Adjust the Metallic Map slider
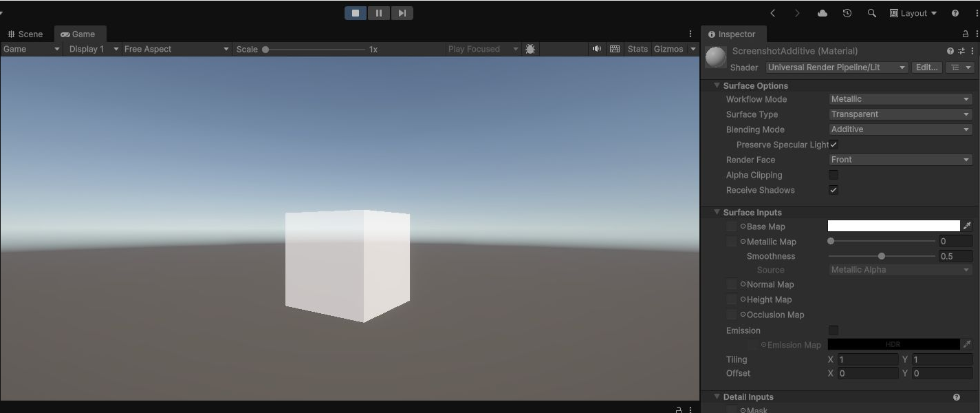980x413 pixels. [x=882, y=241]
